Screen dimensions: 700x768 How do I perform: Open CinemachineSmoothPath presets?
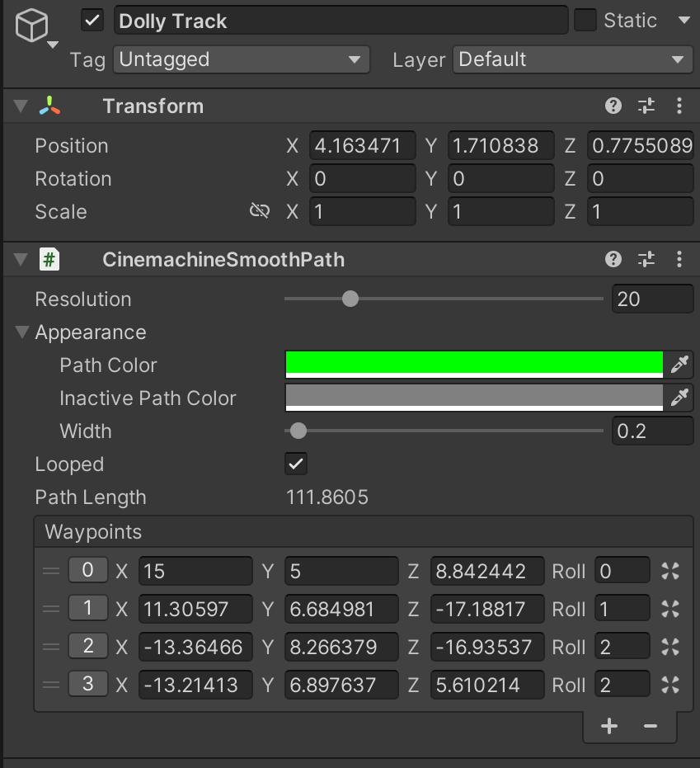[x=646, y=259]
